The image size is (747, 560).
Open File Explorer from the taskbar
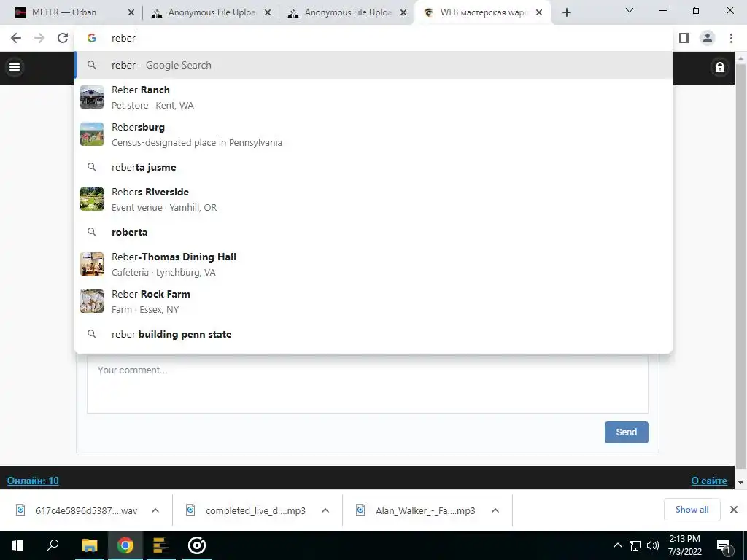pyautogui.click(x=89, y=545)
